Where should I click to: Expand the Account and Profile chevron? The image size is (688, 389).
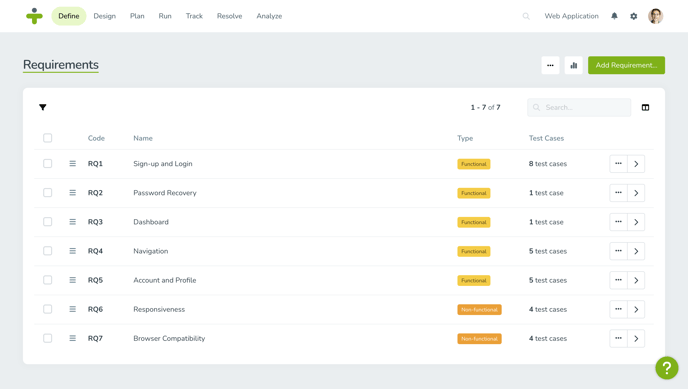click(x=636, y=280)
